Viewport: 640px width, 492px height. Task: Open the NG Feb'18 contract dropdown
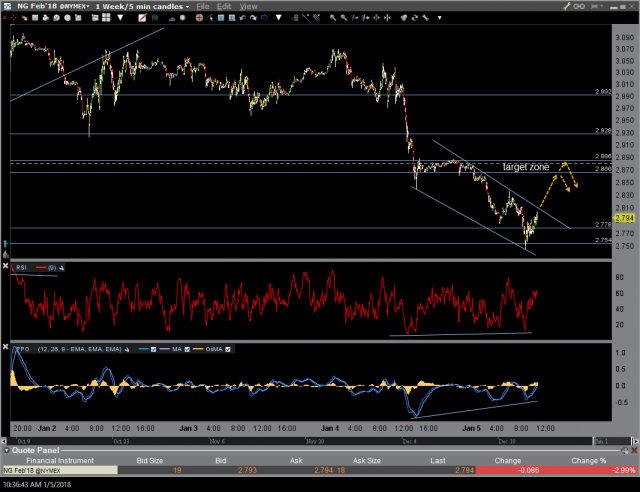tap(53, 6)
